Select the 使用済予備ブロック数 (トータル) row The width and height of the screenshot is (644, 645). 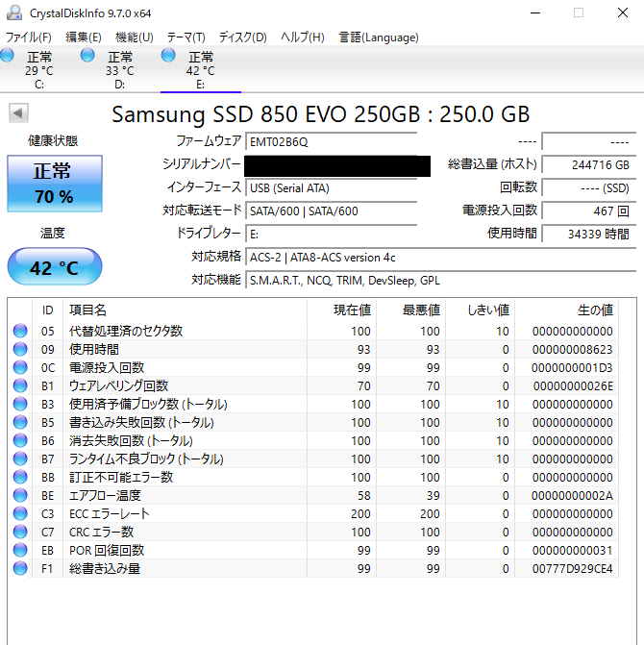tap(315, 404)
